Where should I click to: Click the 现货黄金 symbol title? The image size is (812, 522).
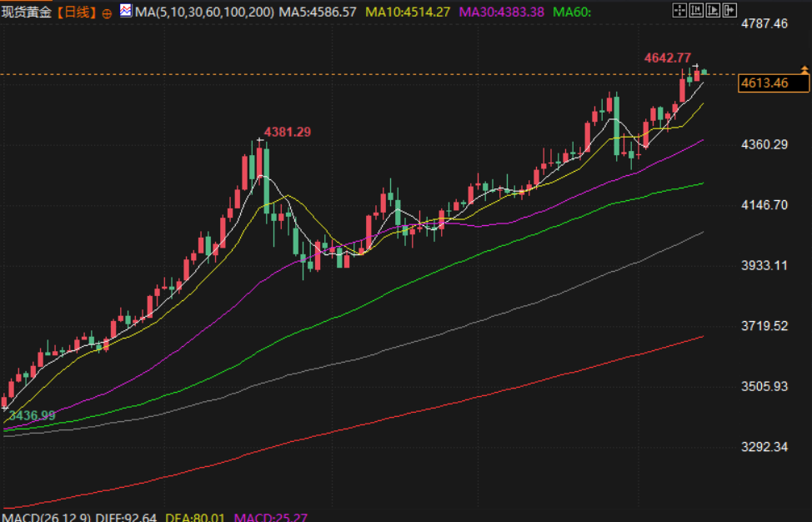(27, 12)
